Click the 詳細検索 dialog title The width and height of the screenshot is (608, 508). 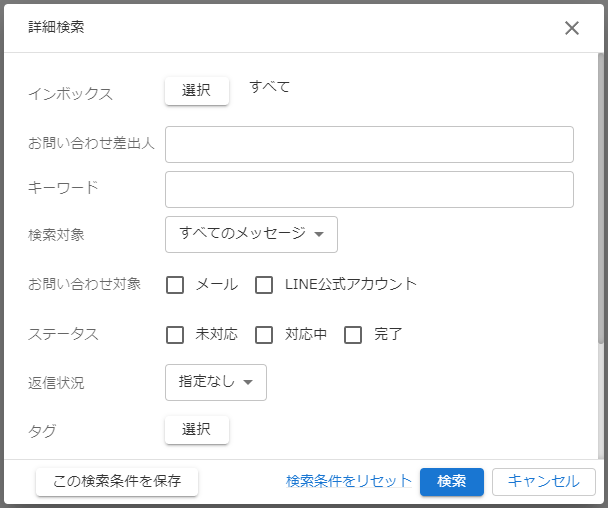(56, 27)
